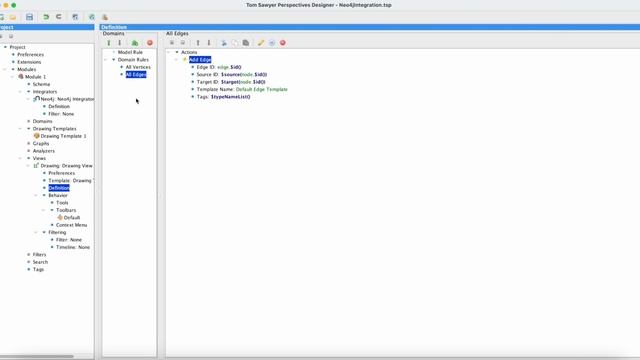This screenshot has width=640, height=360.
Task: Move domain rule down in Domains toolbar
Action: pyautogui.click(x=120, y=43)
